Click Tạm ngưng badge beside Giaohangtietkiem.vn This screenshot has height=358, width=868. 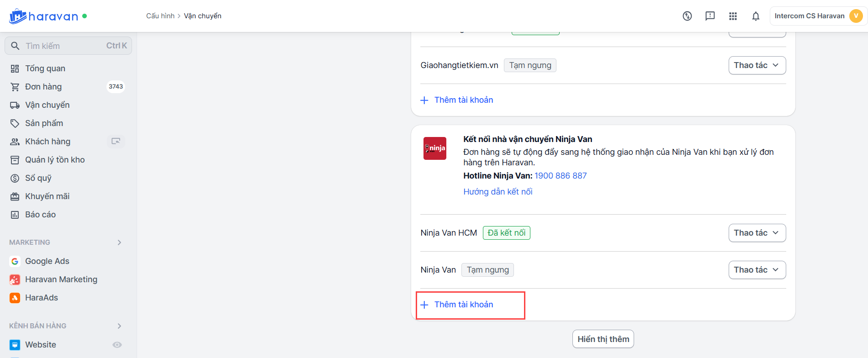(530, 65)
